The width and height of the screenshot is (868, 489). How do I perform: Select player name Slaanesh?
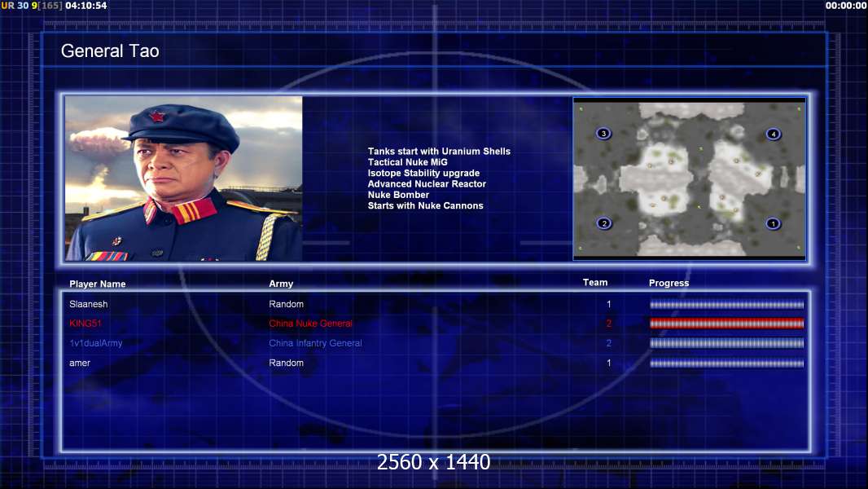click(x=89, y=304)
